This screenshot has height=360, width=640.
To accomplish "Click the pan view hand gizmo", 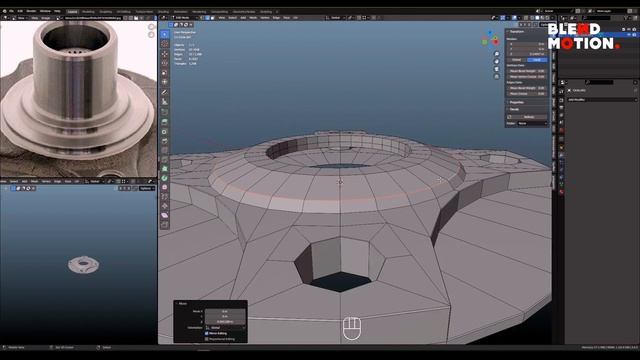I will pyautogui.click(x=497, y=61).
